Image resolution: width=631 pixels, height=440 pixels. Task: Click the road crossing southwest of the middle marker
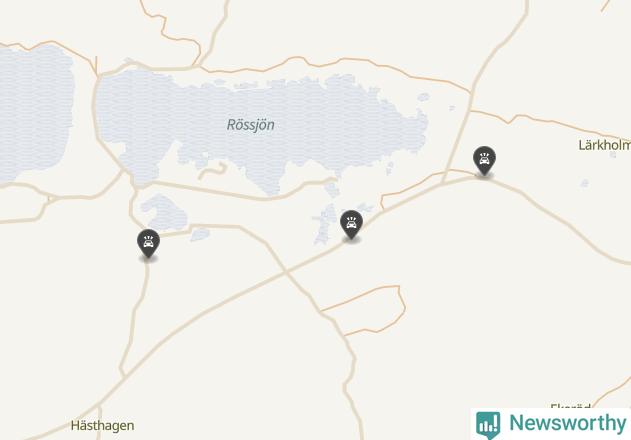pyautogui.click(x=285, y=273)
